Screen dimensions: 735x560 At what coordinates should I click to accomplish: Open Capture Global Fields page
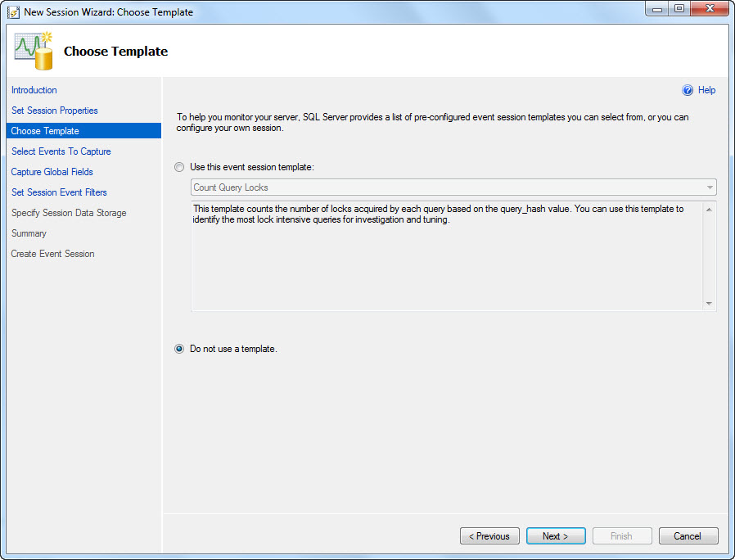point(52,172)
